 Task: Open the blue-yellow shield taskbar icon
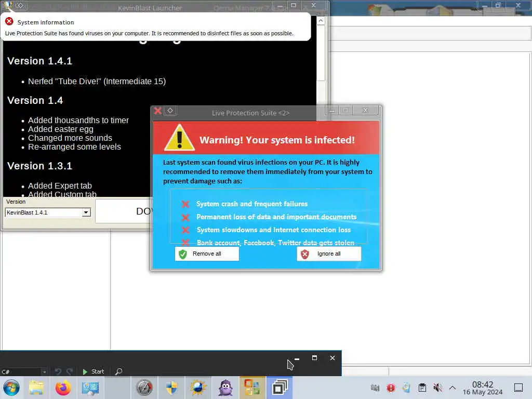coord(171,388)
